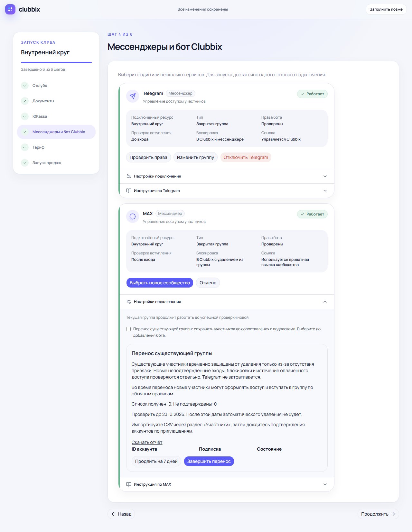The image size is (412, 532).
Task: Click Проверить права button
Action: click(x=148, y=157)
